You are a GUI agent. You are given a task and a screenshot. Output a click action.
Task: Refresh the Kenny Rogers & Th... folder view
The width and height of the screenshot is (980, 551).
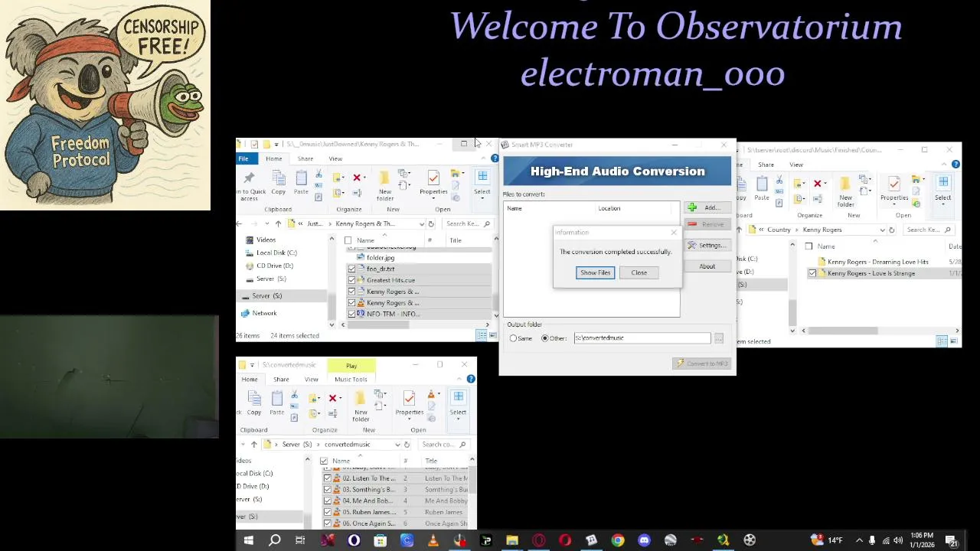tap(431, 224)
